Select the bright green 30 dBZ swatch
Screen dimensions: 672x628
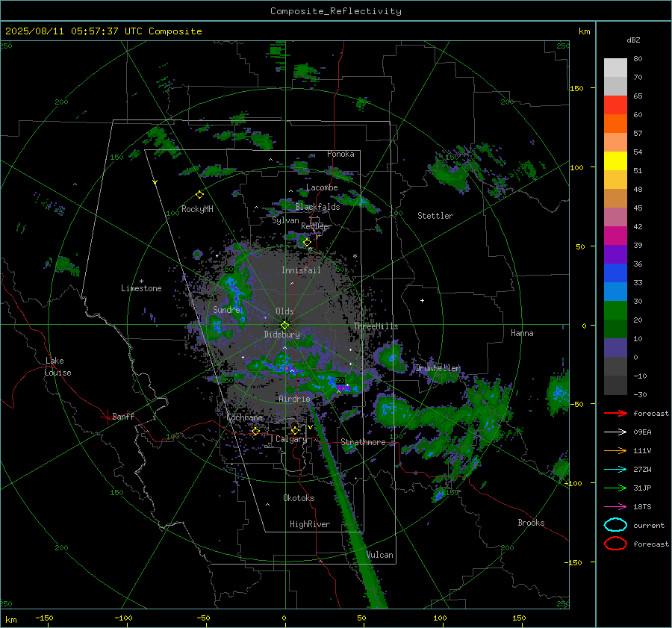tap(615, 310)
